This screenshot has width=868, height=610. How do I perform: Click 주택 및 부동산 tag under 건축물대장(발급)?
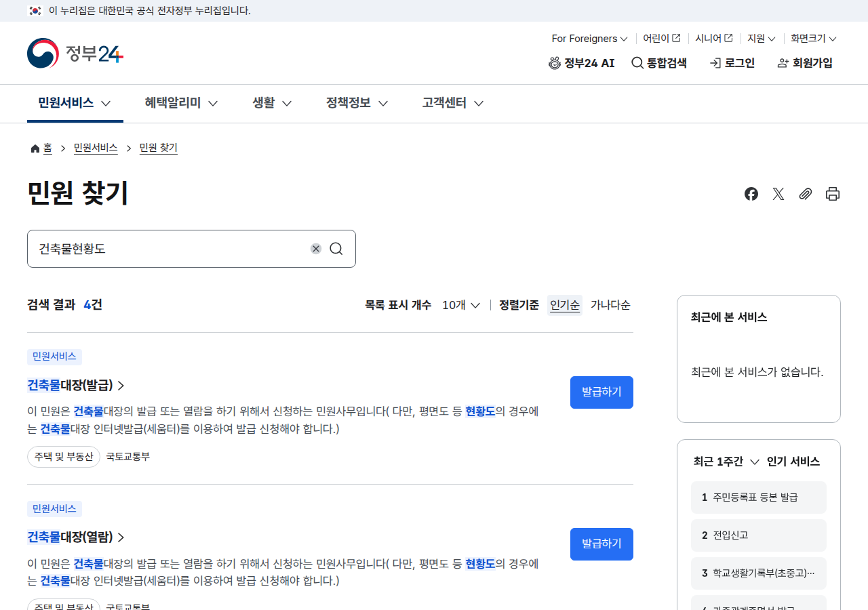64,457
